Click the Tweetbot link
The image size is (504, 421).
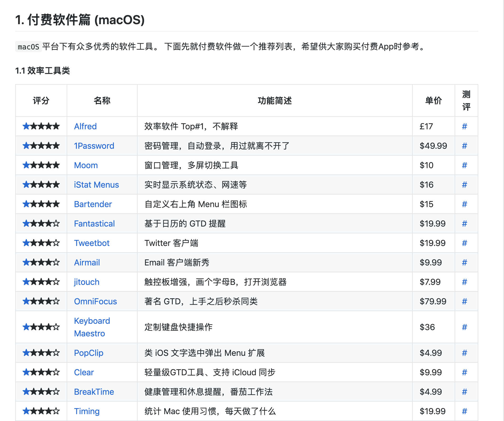[92, 243]
